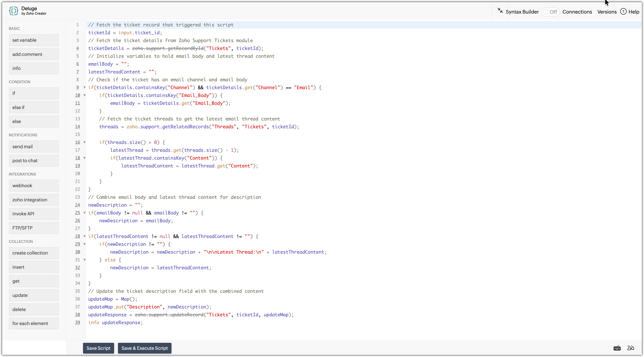The image size is (644, 357).
Task: Select the 'send mail' notification block
Action: (x=34, y=147)
